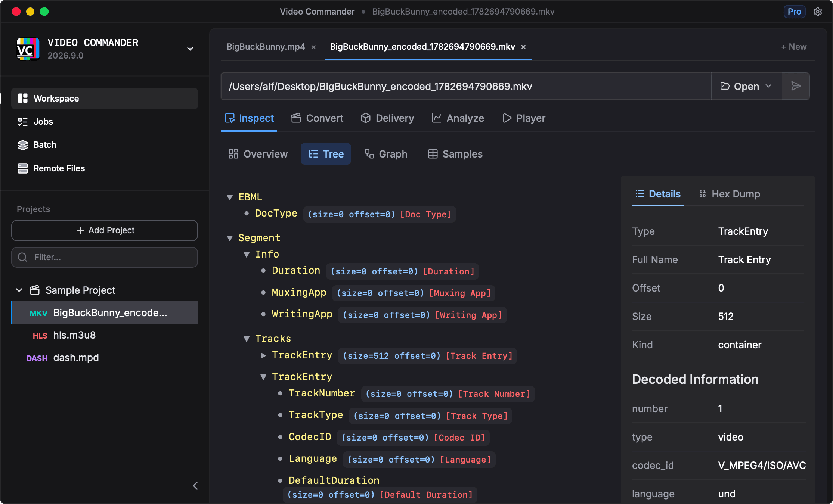Show the Graph view
833x504 pixels.
point(386,154)
